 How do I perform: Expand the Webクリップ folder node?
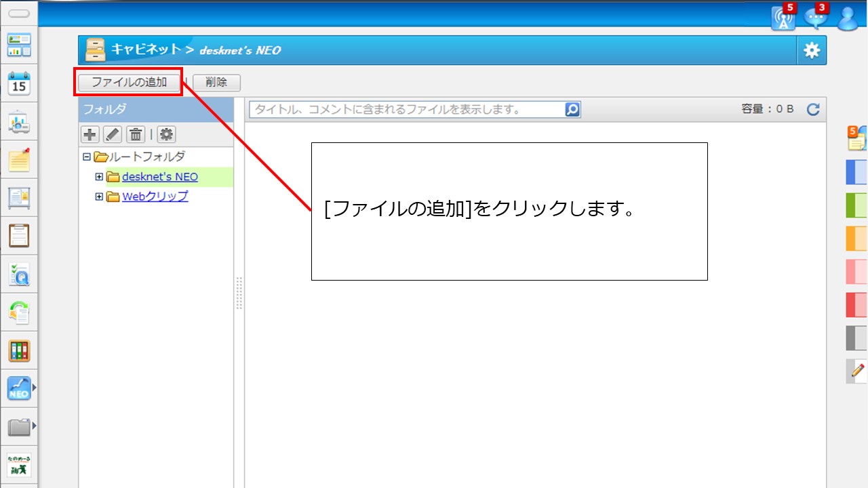pyautogui.click(x=99, y=197)
